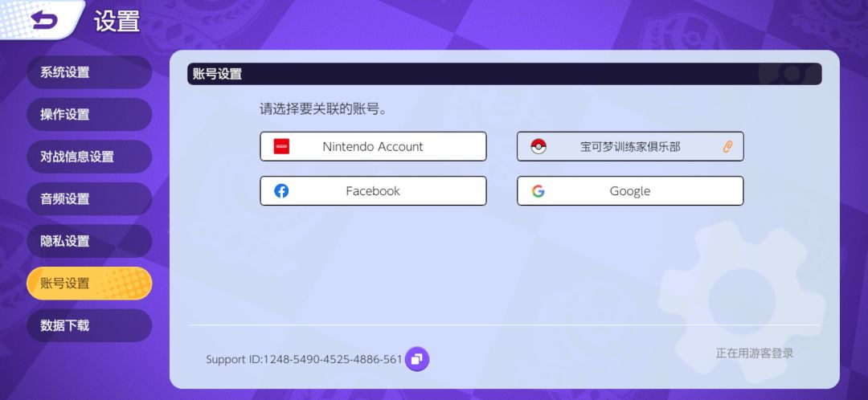Screen dimensions: 868x400
Task: Open 数据下载 section
Action: pyautogui.click(x=89, y=325)
